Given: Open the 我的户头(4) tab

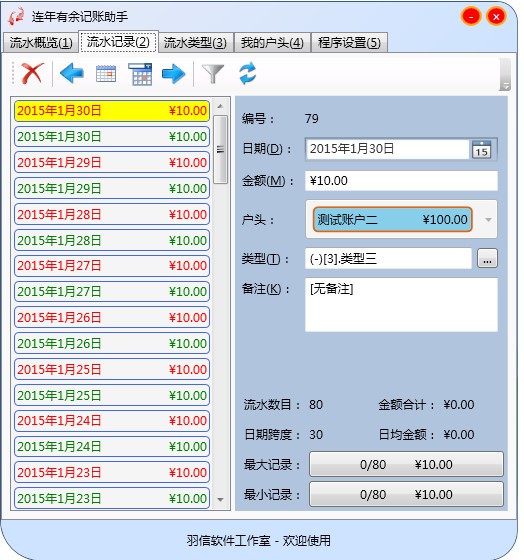Looking at the screenshot, I should click(x=272, y=43).
